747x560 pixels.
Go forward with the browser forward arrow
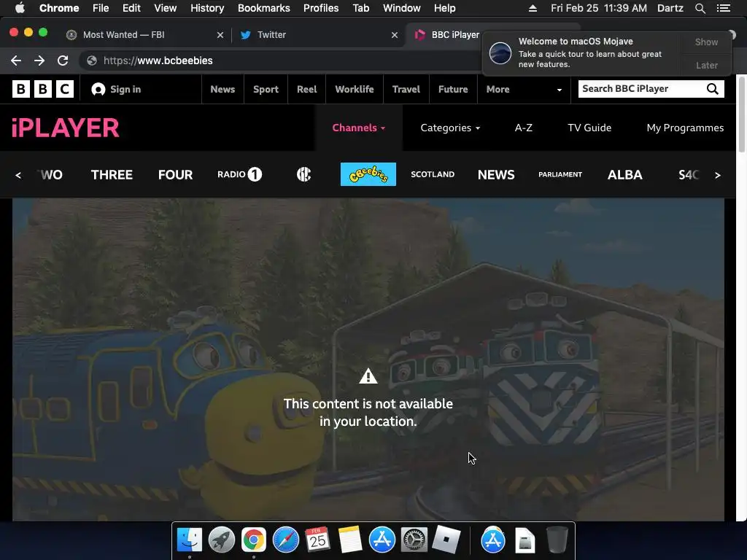tap(39, 61)
